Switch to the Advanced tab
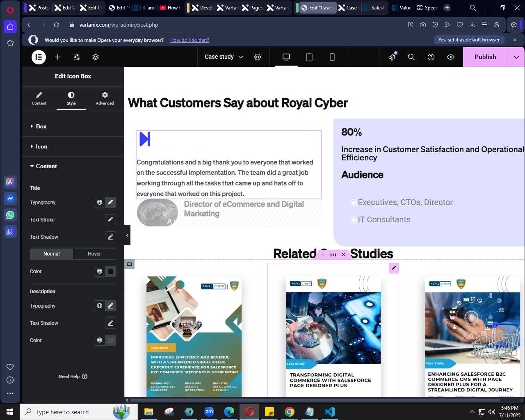The height and width of the screenshot is (420, 525). pyautogui.click(x=105, y=98)
